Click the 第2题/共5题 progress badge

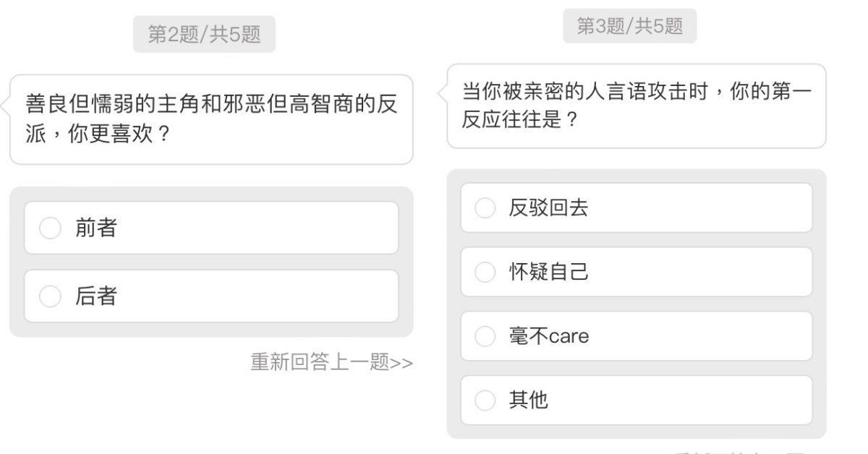(204, 35)
